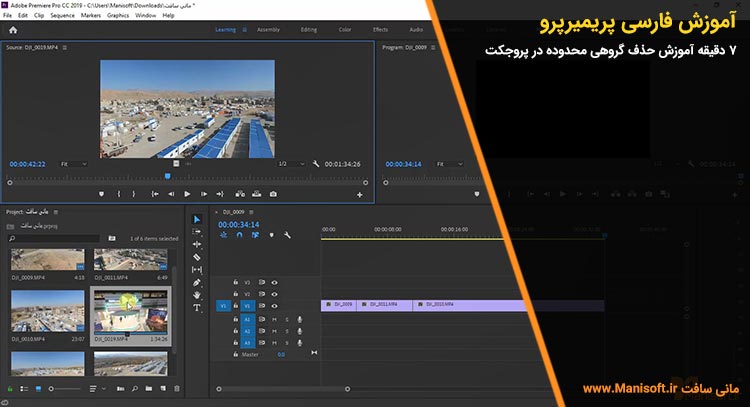Toggle insert sequences as nests option
This screenshot has width=750, height=407.
pyautogui.click(x=223, y=235)
